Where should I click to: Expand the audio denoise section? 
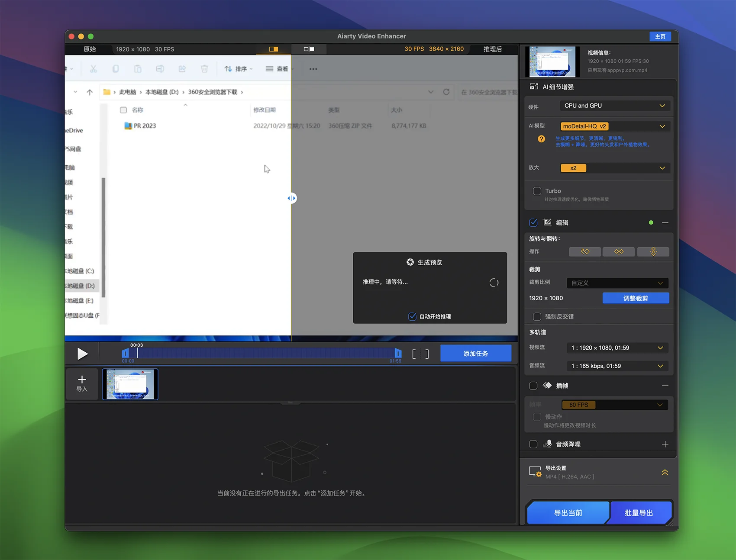tap(665, 444)
